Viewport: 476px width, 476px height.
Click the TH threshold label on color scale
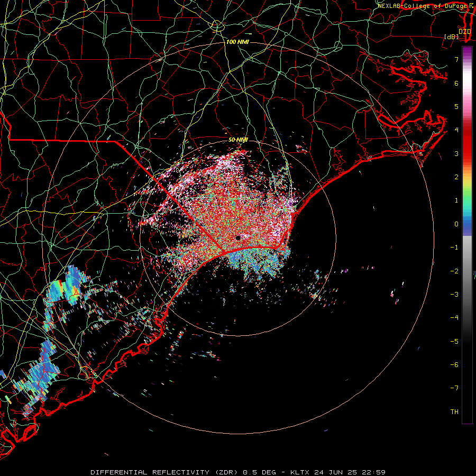[x=454, y=412]
